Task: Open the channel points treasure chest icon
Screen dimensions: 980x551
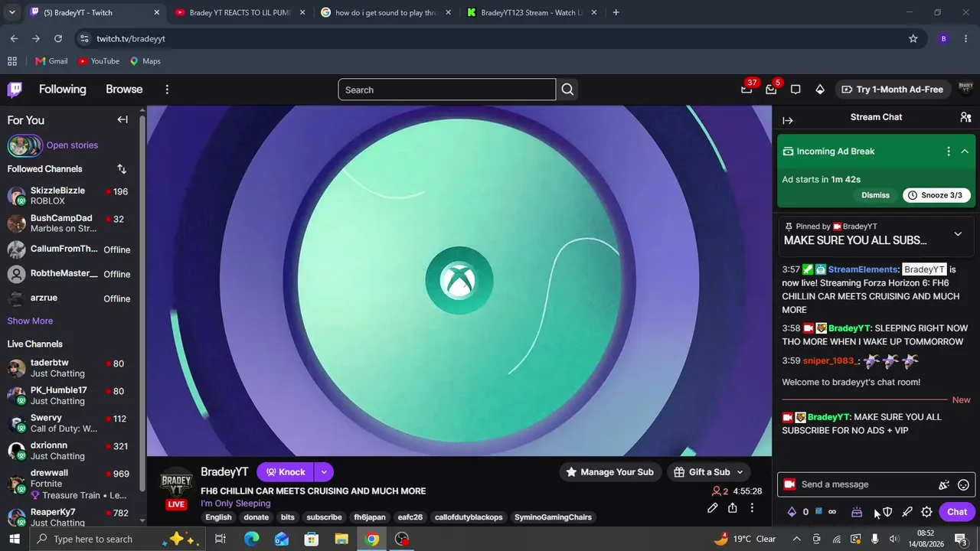Action: [857, 512]
